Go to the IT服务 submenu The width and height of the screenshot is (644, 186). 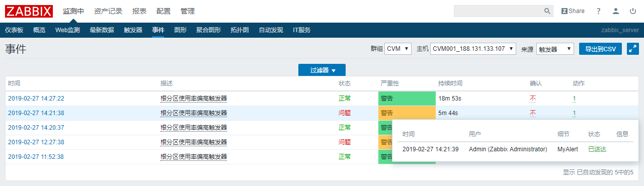point(302,30)
